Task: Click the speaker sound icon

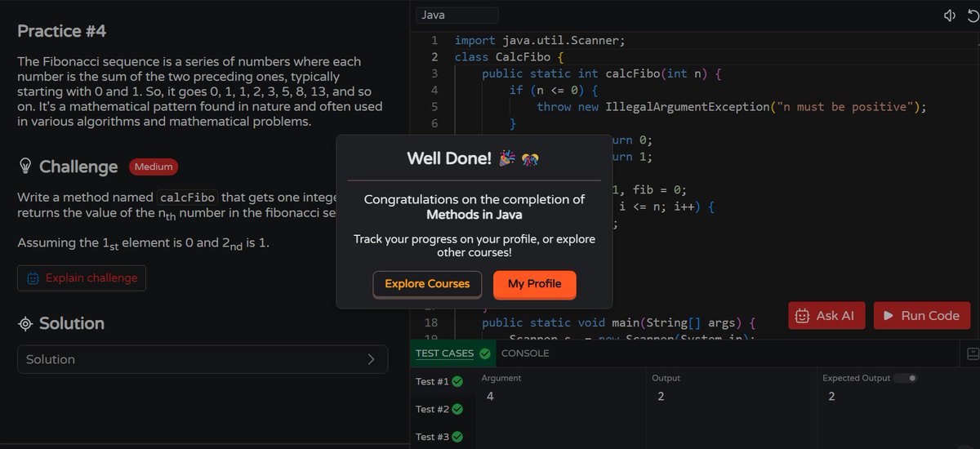Action: [949, 16]
